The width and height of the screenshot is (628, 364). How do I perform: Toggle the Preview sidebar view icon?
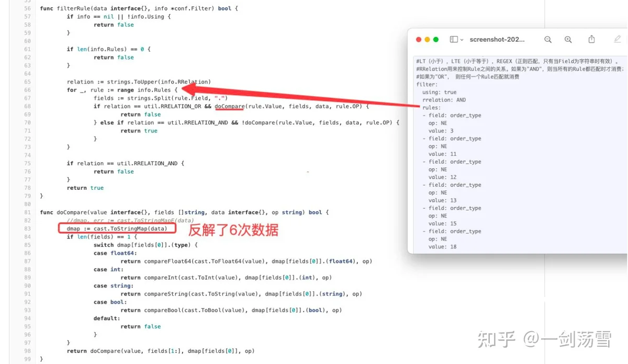tap(454, 40)
